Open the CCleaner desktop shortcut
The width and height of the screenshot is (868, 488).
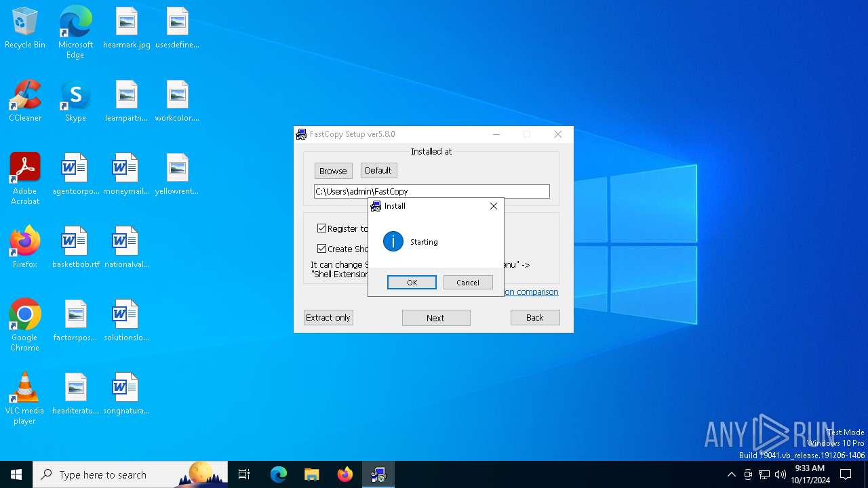tap(25, 102)
